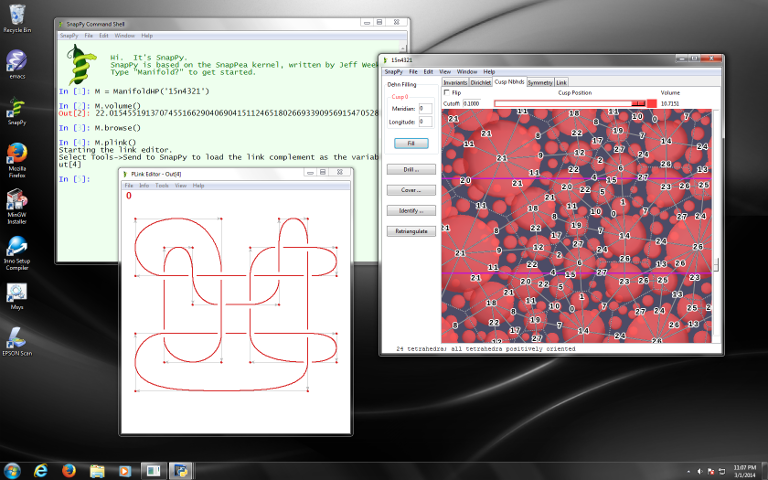768x480 pixels.
Task: Open Internet Explorer from the taskbar
Action: (41, 471)
